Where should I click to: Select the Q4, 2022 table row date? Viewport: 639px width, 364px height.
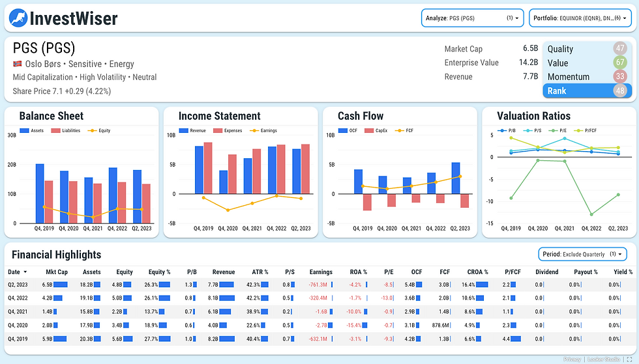pyautogui.click(x=18, y=298)
